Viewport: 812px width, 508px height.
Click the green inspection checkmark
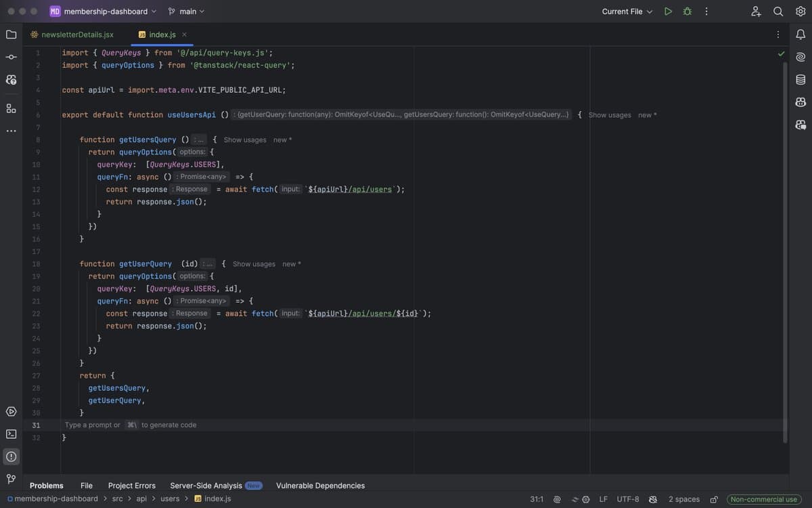click(782, 54)
